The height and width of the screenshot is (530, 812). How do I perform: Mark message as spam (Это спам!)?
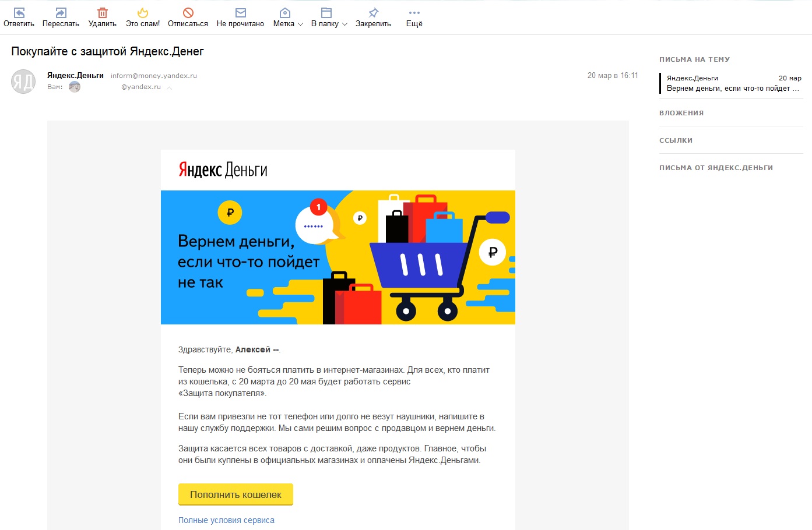point(143,13)
